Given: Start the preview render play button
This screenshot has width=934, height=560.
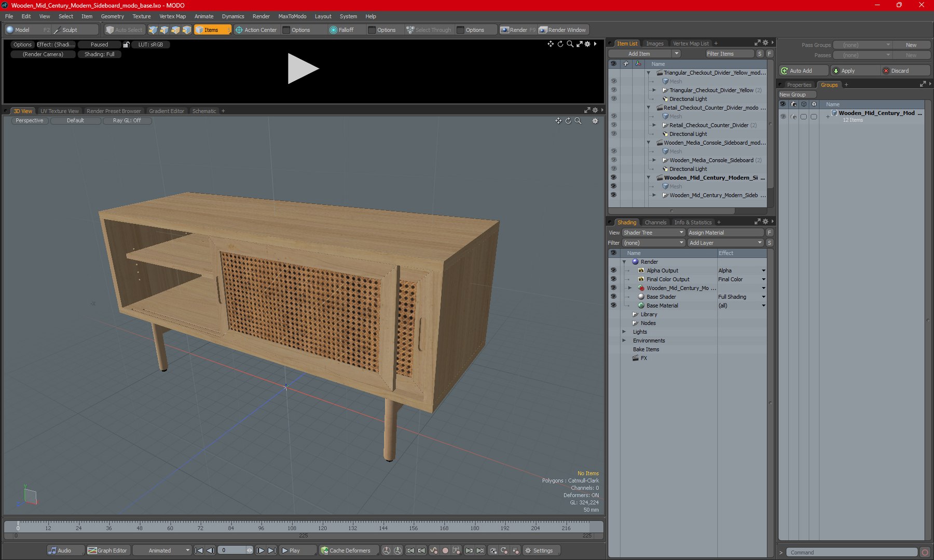Looking at the screenshot, I should (303, 68).
